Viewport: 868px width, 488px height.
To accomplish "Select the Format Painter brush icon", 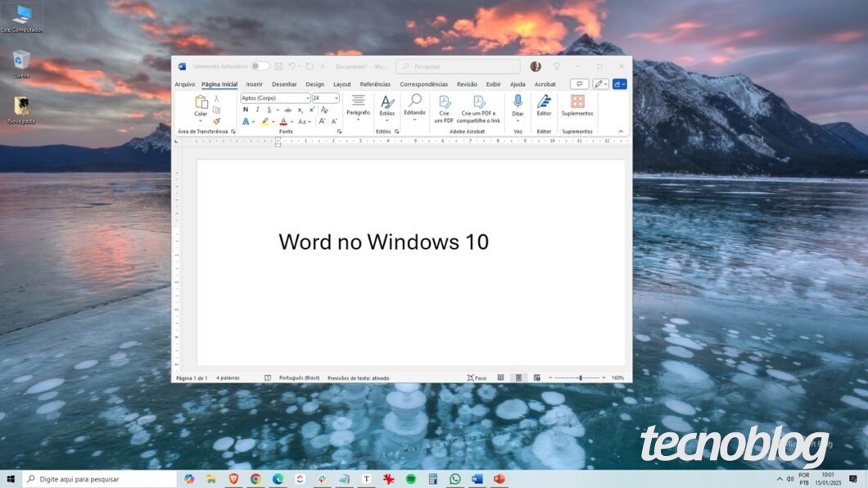I will click(216, 121).
